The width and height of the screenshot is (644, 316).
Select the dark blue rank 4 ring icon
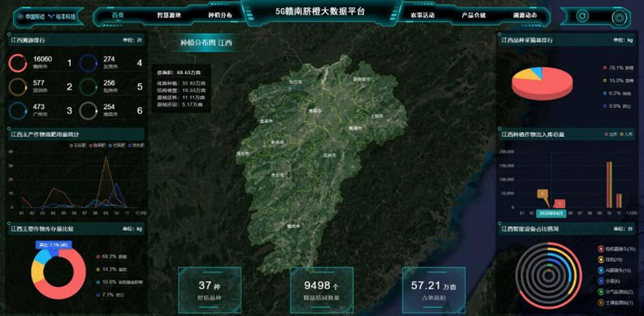89,63
